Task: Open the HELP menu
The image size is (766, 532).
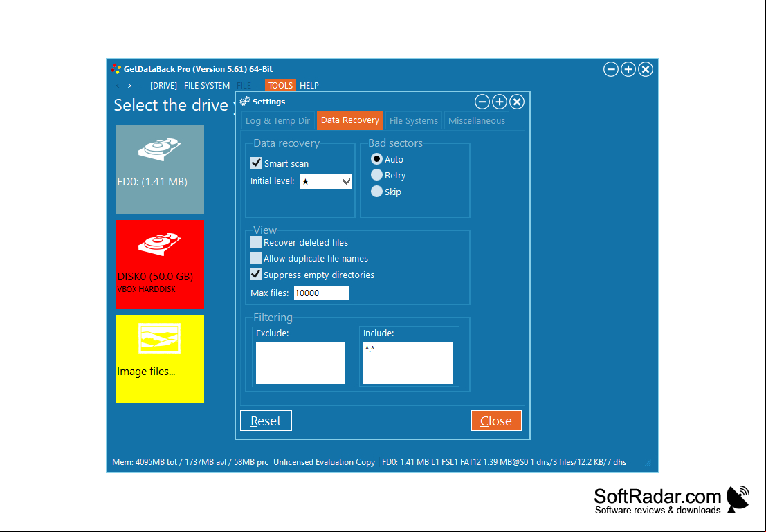Action: point(309,86)
